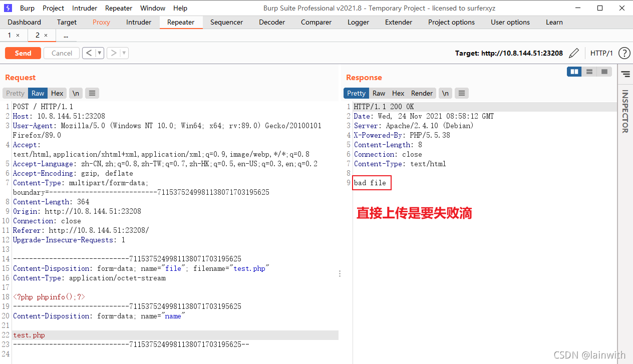The image size is (633, 364).
Task: Toggle non-printable characters in the Request panel
Action: pyautogui.click(x=76, y=93)
